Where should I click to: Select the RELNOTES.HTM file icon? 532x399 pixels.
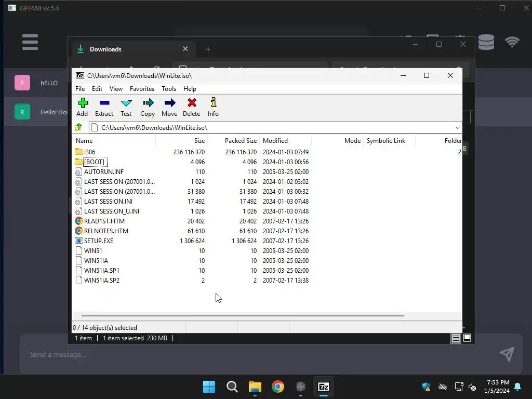coord(79,231)
